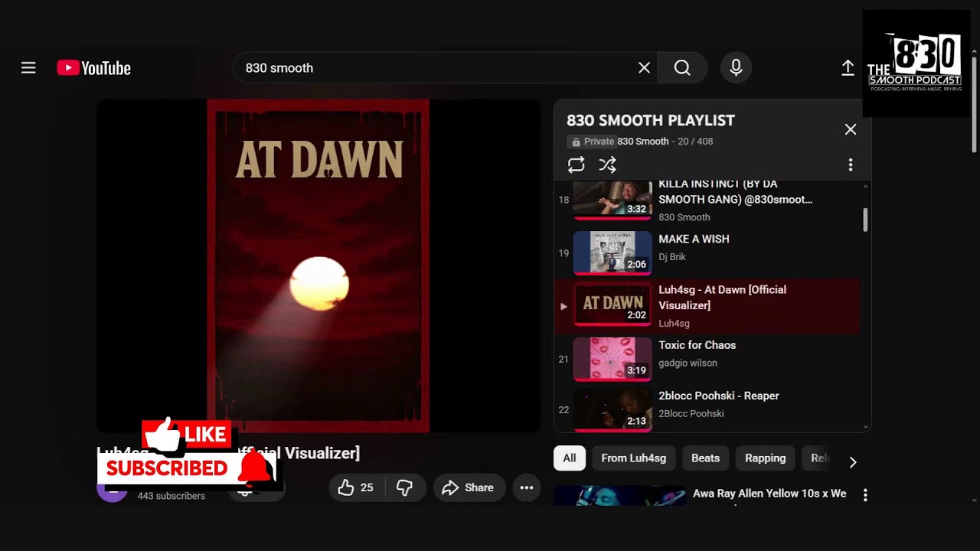
Task: Click 2Blocc Poohski channel name
Action: tap(691, 414)
